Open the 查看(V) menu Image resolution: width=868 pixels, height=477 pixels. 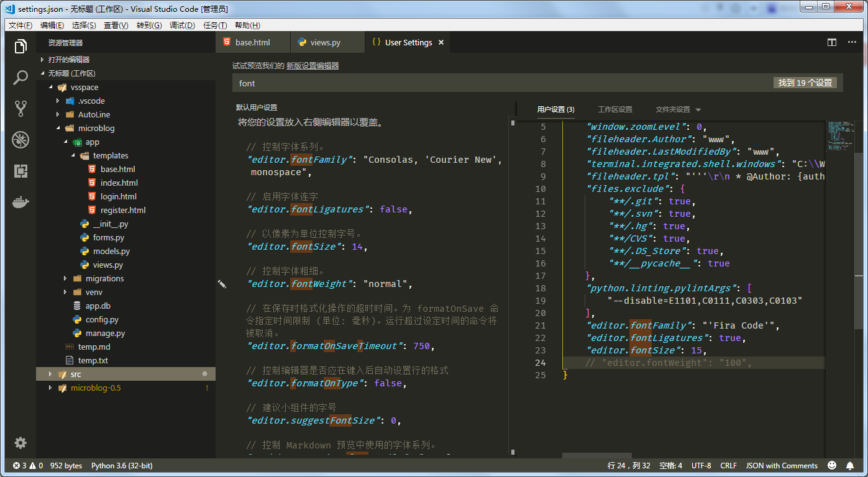[x=116, y=25]
